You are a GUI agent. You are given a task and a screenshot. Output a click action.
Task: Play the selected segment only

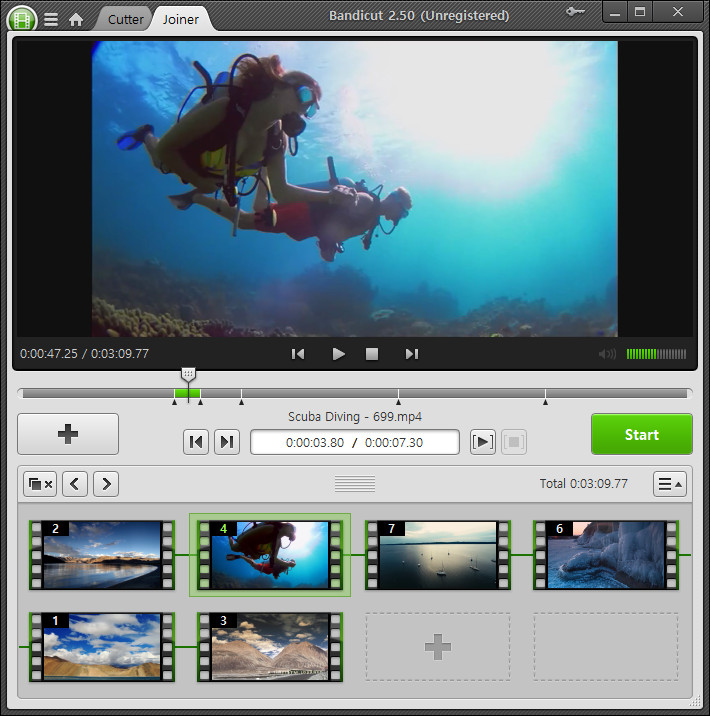click(x=483, y=442)
